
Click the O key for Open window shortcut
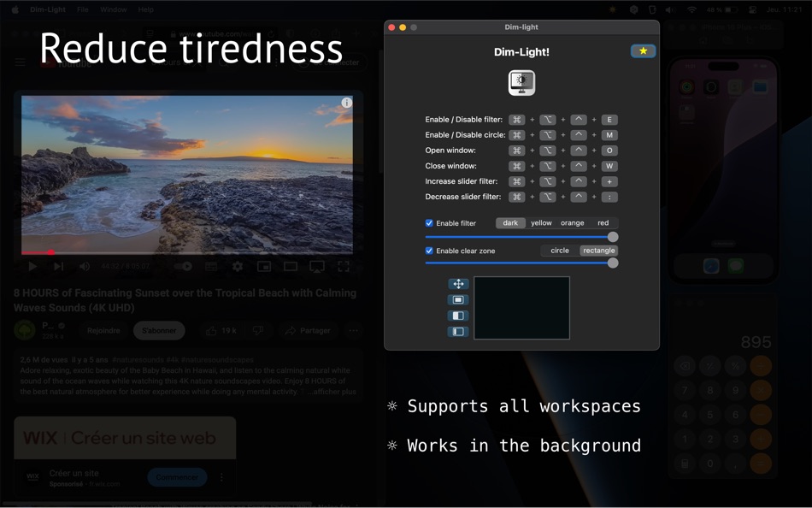pos(609,151)
